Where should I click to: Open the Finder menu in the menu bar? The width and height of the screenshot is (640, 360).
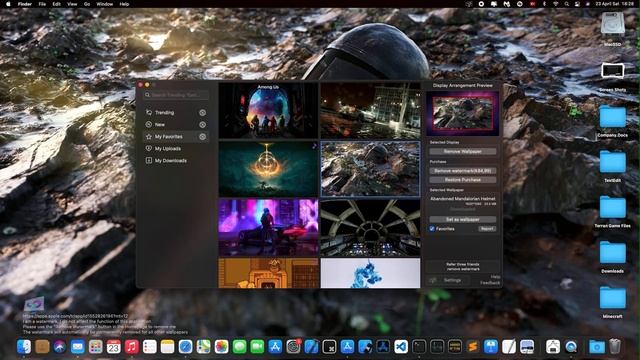tap(24, 4)
